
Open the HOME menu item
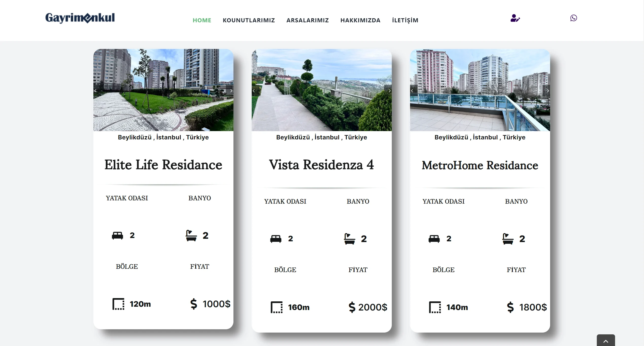tap(202, 20)
